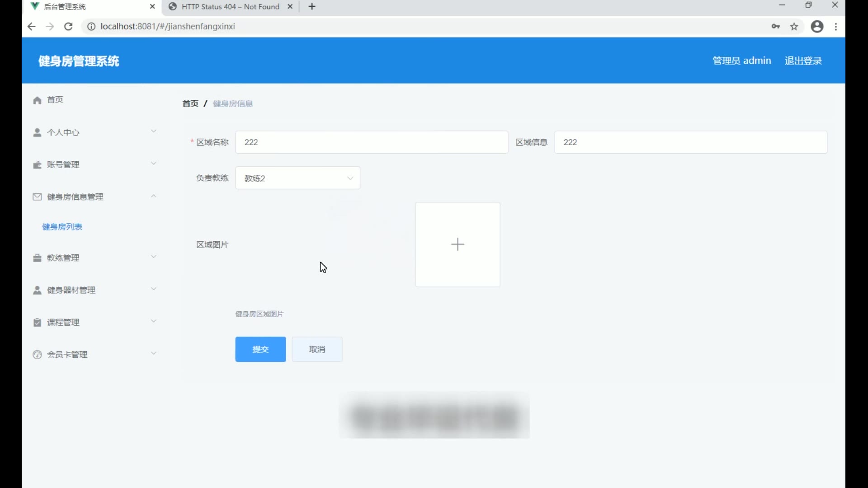
Task: Click the home icon beside 首页
Action: [37, 100]
